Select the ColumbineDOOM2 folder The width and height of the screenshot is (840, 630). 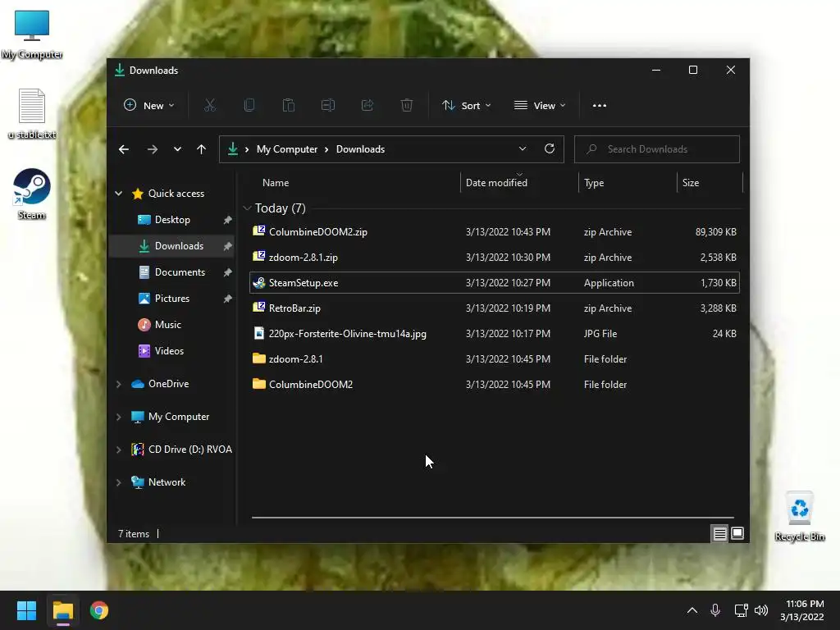(x=495, y=385)
